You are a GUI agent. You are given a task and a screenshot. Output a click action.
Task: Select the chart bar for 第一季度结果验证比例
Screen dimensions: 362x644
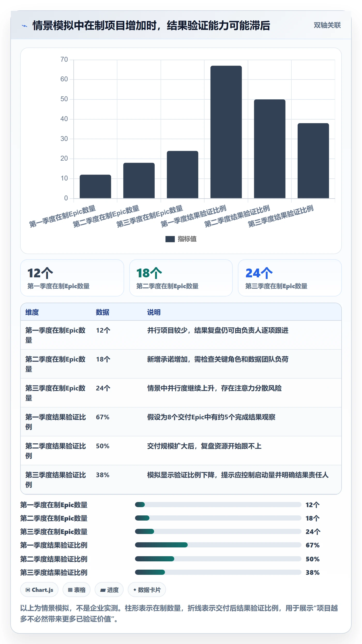coord(226,132)
